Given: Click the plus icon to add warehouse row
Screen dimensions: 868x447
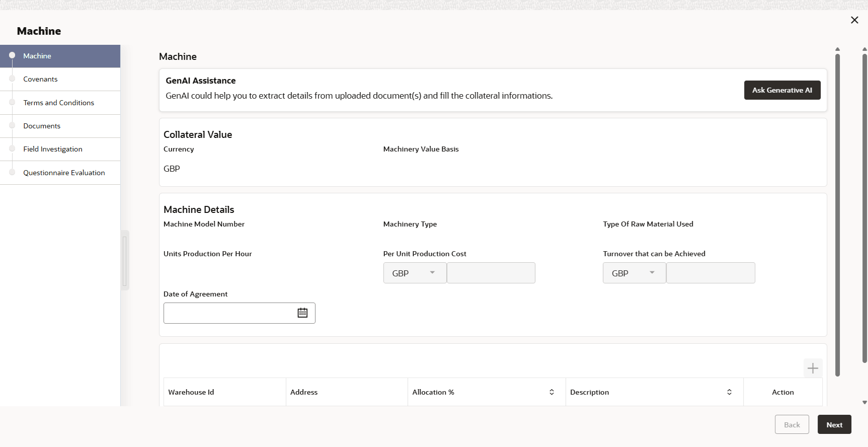Looking at the screenshot, I should [813, 368].
